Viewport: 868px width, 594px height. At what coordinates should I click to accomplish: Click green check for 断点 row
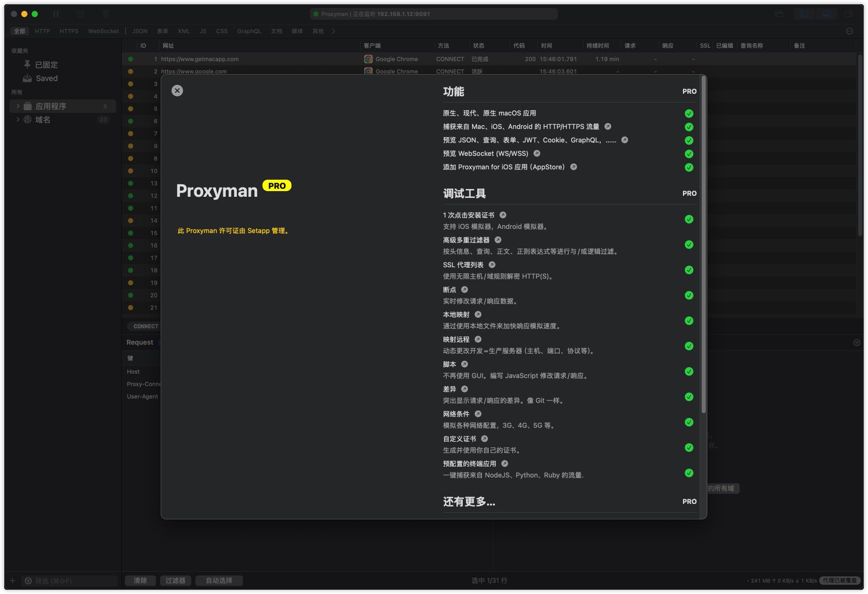[x=689, y=295]
